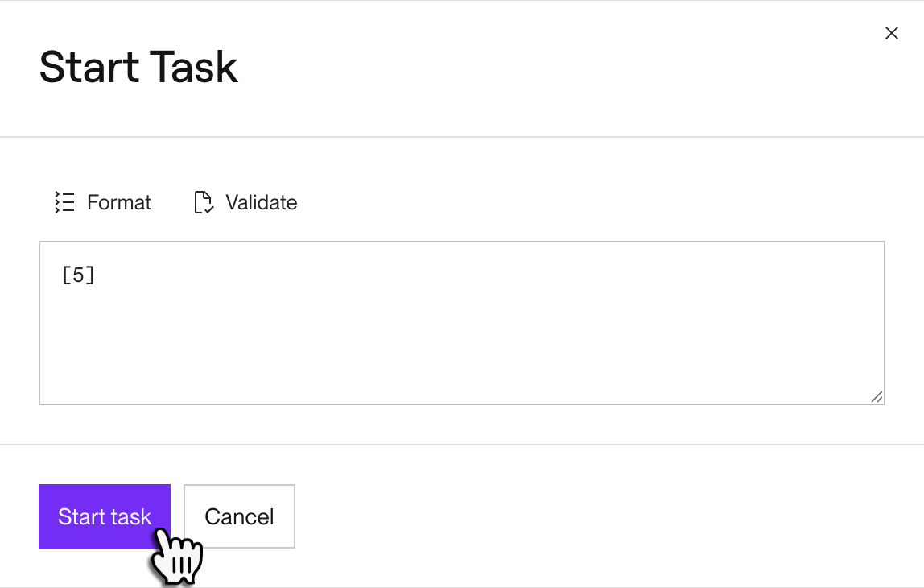Select the page-with-checkmark icon beside Validate
This screenshot has height=588, width=924.
pyautogui.click(x=202, y=202)
